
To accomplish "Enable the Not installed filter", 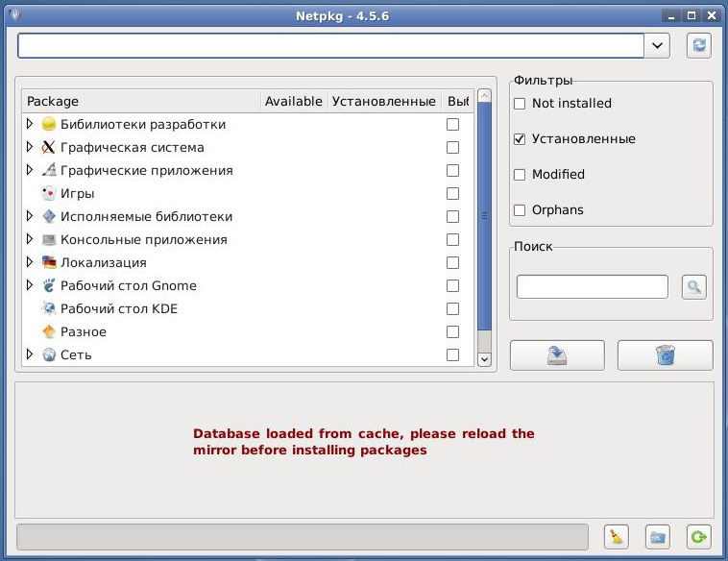I will click(x=520, y=104).
